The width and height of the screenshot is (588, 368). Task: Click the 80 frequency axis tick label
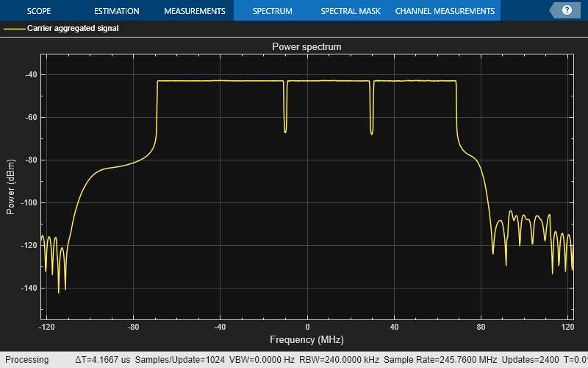point(481,327)
